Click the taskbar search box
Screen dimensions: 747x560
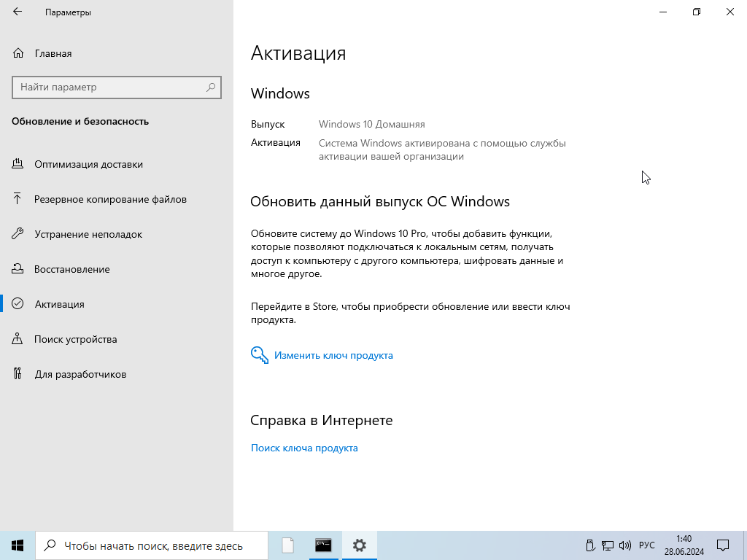[153, 545]
